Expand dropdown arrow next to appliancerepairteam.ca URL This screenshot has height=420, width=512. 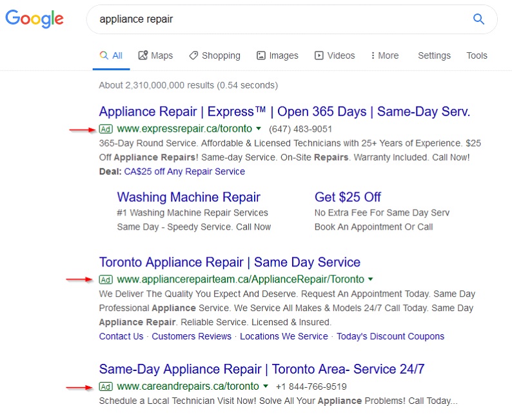371,279
